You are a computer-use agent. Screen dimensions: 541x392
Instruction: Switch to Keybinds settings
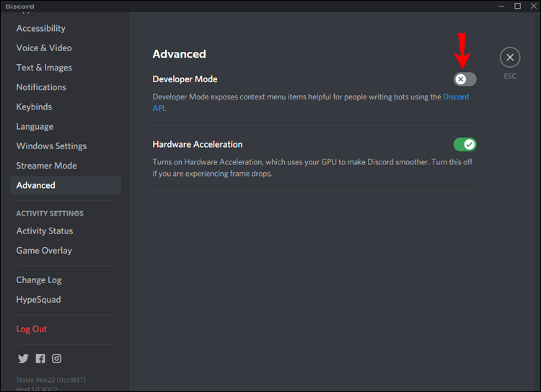[34, 107]
